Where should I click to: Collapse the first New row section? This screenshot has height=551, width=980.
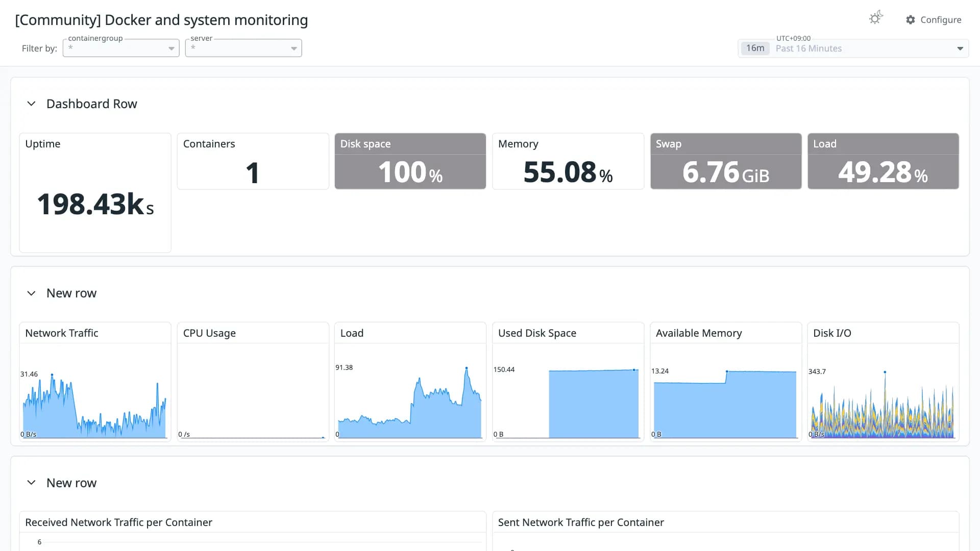point(31,293)
